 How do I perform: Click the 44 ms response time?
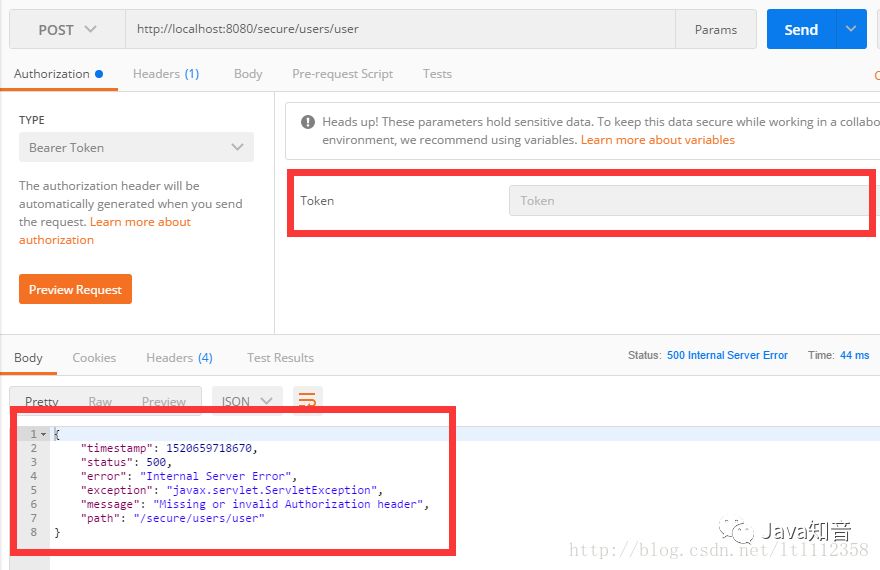pos(854,355)
